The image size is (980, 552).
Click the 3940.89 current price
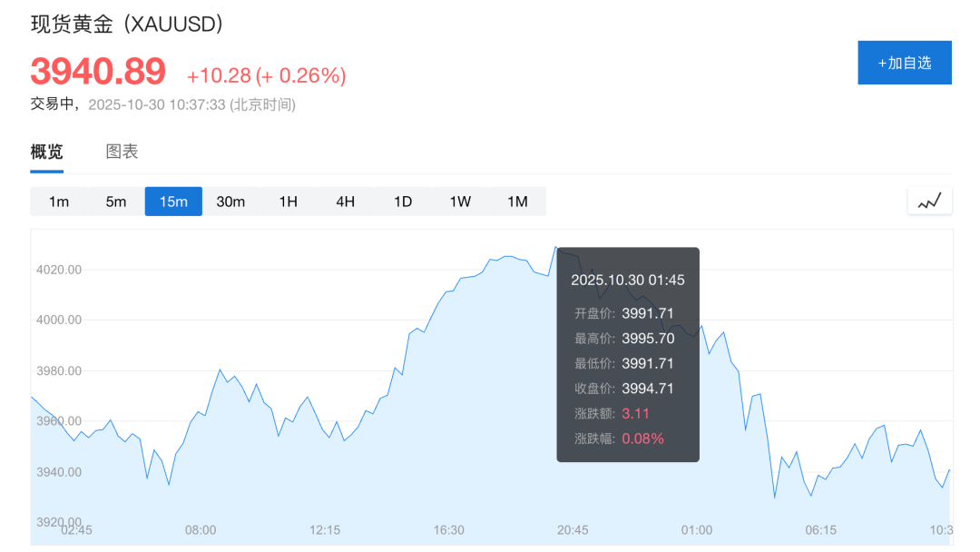point(98,72)
